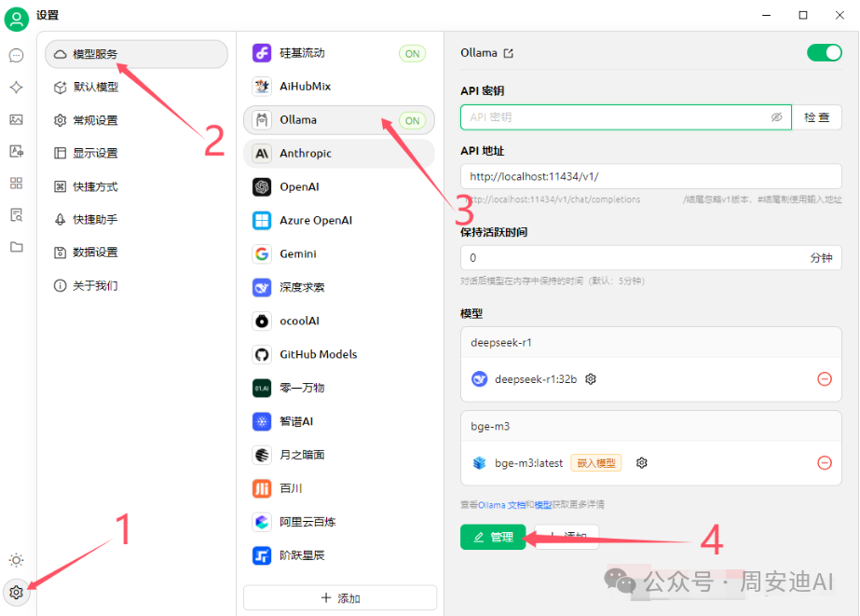Viewport: 860px width, 616px height.
Task: Open the 关于我们 settings section
Action: point(136,286)
